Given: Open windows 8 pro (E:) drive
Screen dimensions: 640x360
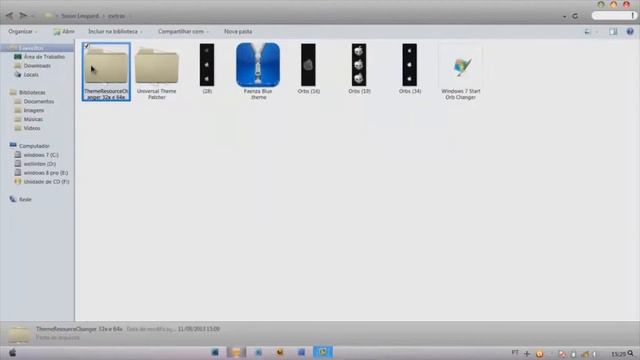Looking at the screenshot, I should coord(41,173).
